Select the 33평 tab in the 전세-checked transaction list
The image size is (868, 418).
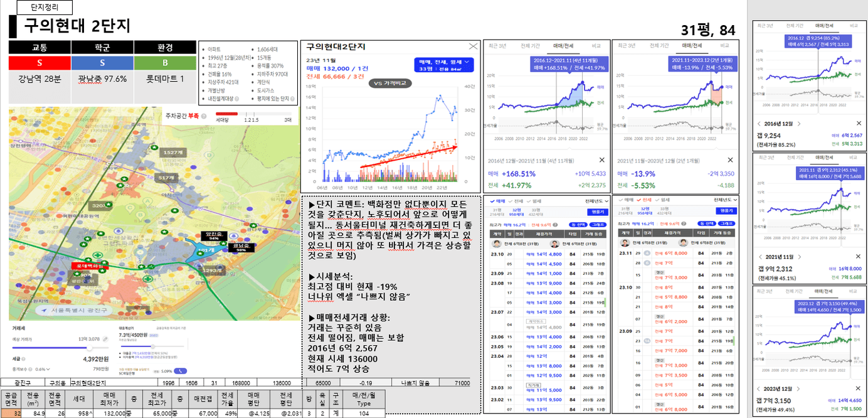tap(665, 212)
